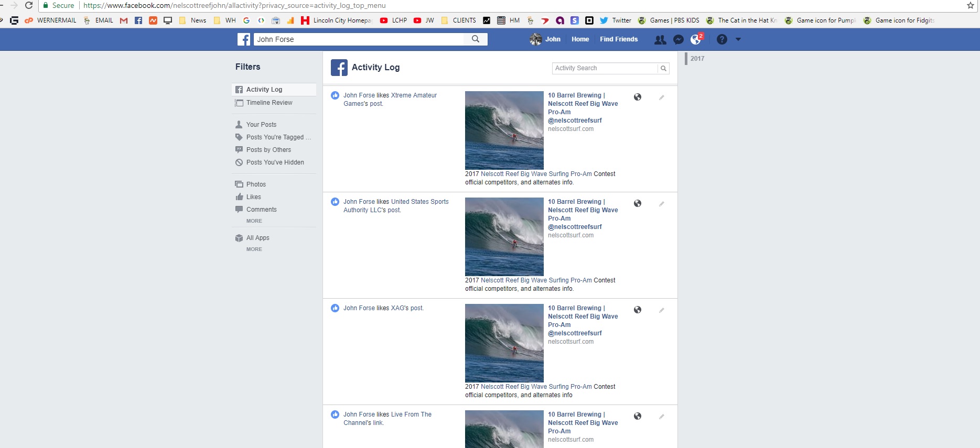980x448 pixels.
Task: Click the Facebook logo in header
Action: 244,39
